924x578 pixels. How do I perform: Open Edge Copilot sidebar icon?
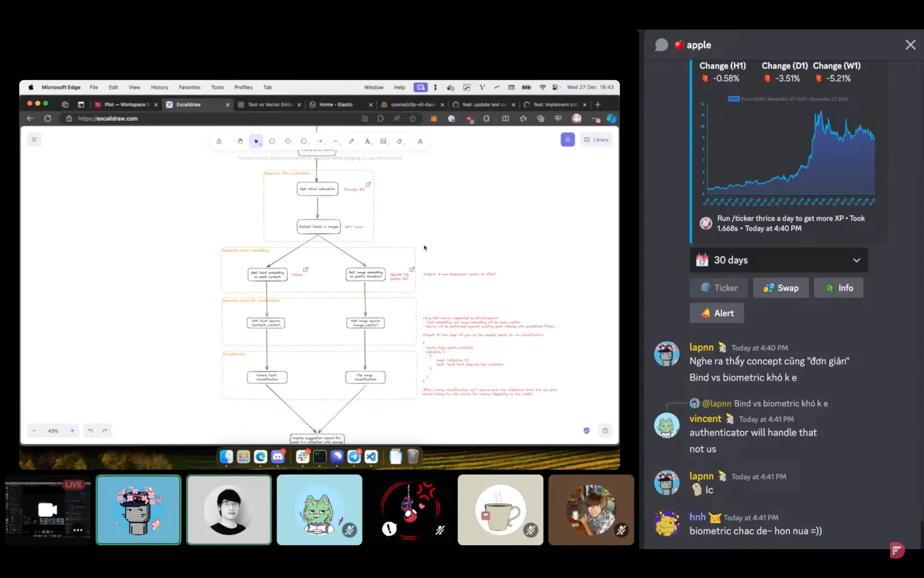[611, 118]
